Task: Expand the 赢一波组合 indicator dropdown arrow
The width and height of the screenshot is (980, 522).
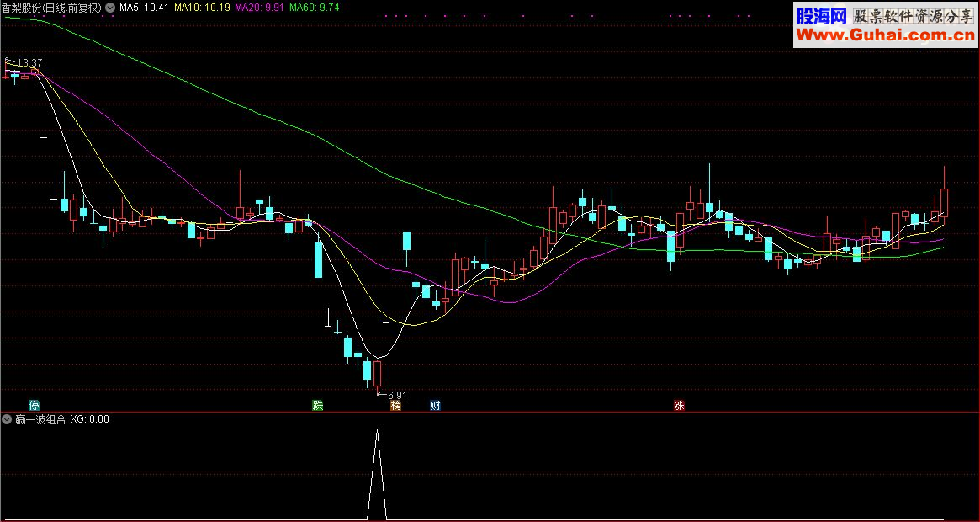Action: point(8,419)
